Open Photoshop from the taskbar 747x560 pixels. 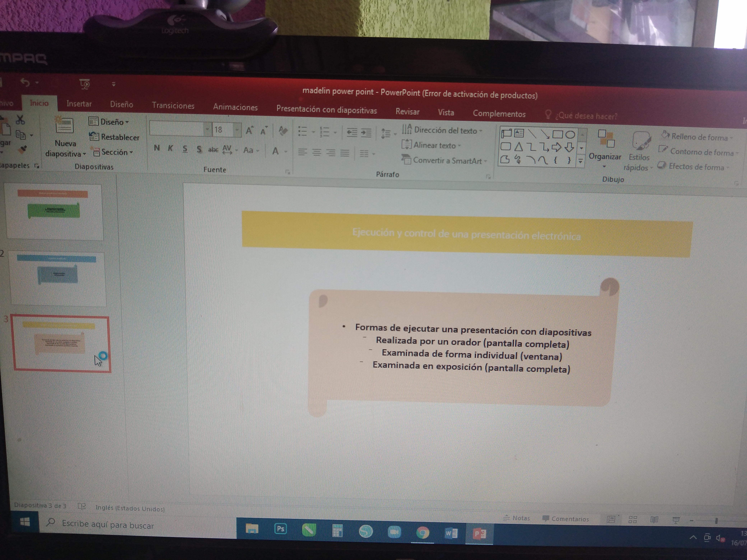280,529
